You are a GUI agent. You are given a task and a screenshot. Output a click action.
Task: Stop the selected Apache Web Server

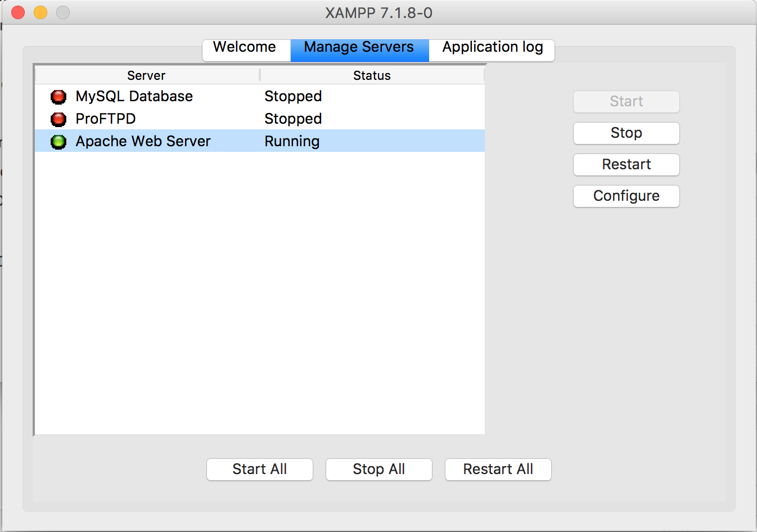point(626,133)
